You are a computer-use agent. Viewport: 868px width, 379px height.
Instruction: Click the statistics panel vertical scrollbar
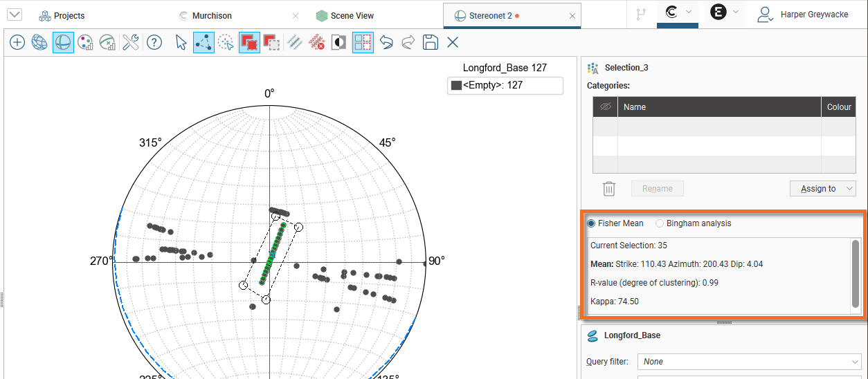(x=856, y=274)
